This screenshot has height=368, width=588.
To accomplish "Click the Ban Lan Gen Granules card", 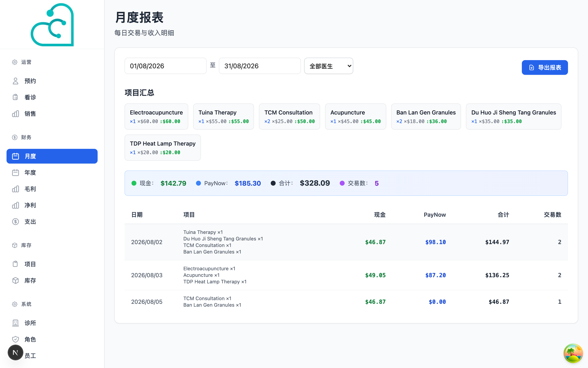I will pos(426,117).
